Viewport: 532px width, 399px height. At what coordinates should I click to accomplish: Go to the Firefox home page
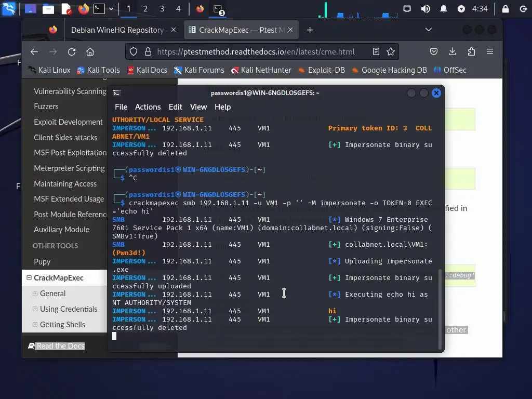click(x=90, y=51)
